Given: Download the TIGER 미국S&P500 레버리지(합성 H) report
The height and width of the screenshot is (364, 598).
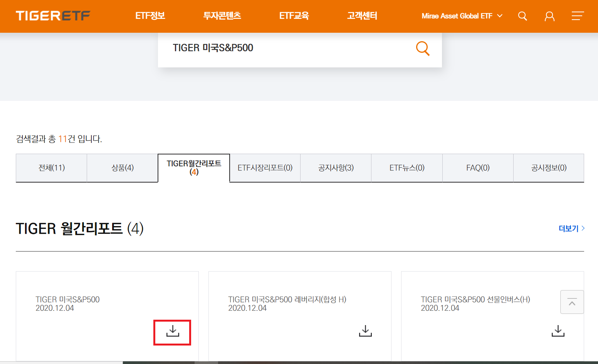Looking at the screenshot, I should [x=365, y=331].
